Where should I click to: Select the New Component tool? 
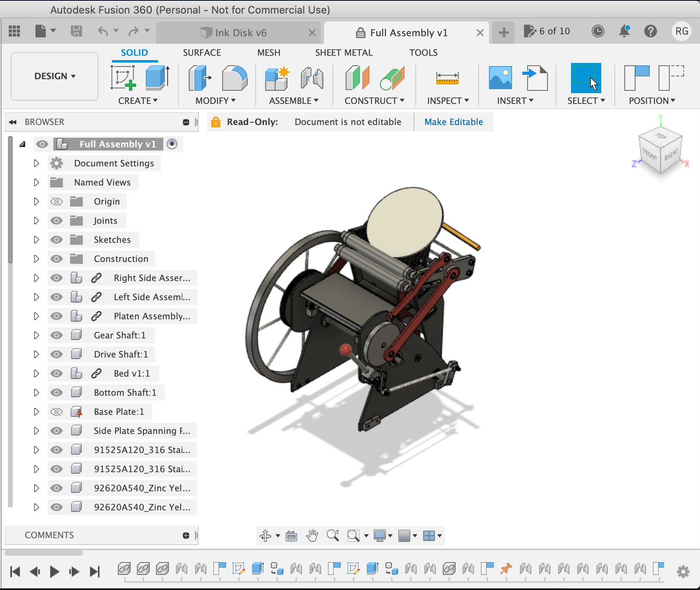coord(277,78)
